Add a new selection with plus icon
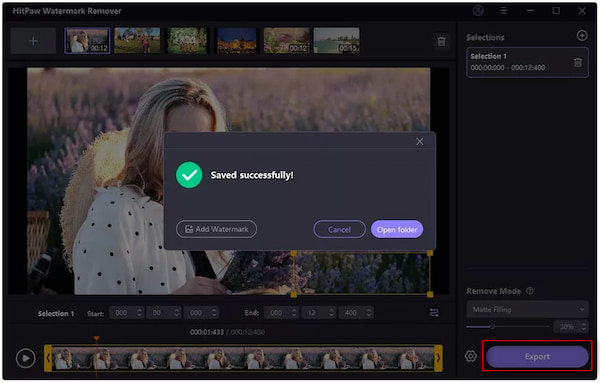This screenshot has height=383, width=600. [582, 36]
